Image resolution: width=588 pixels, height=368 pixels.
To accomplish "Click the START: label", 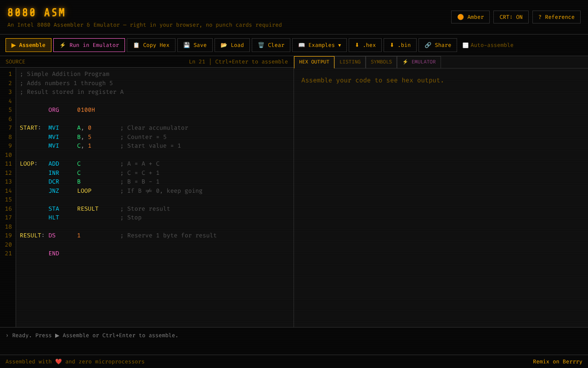I will click(x=30, y=128).
